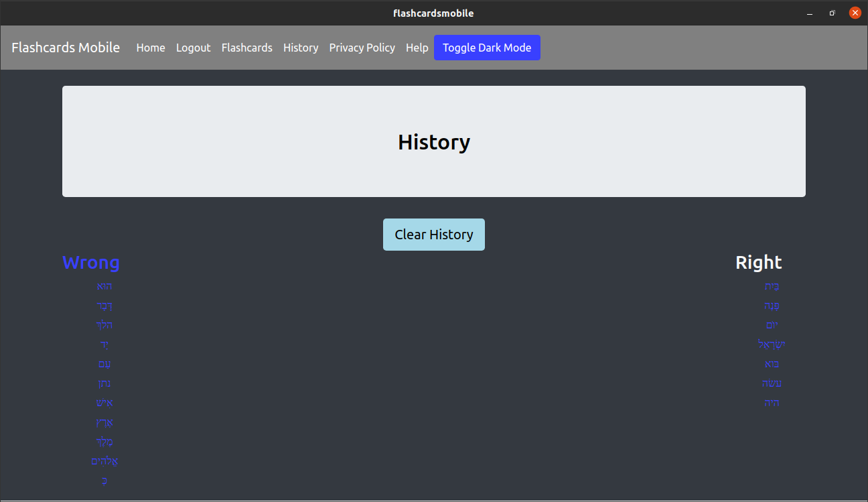Open the דָבָר word link
Viewport: 868px width, 502px height.
point(104,306)
